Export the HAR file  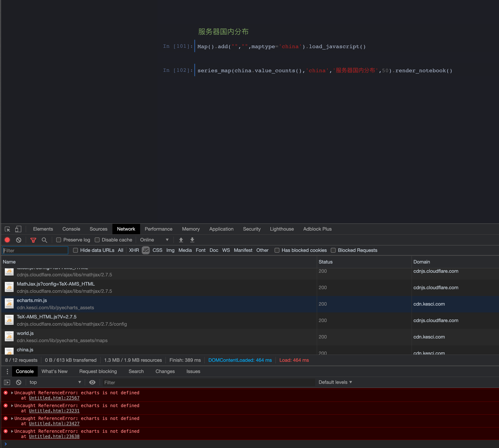pos(192,240)
